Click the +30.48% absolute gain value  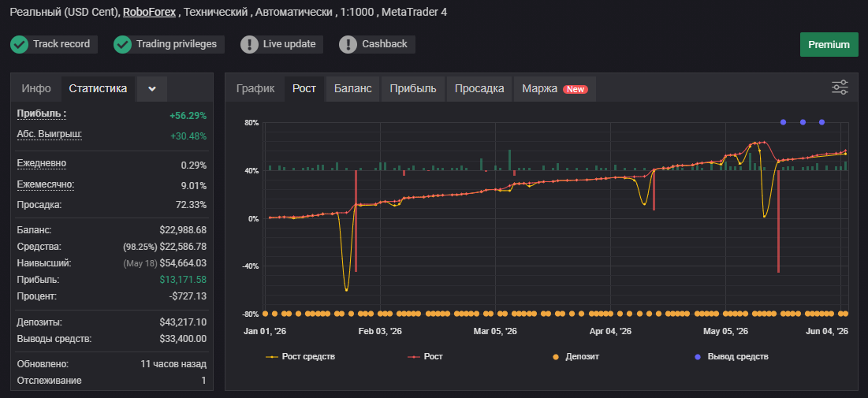[188, 136]
